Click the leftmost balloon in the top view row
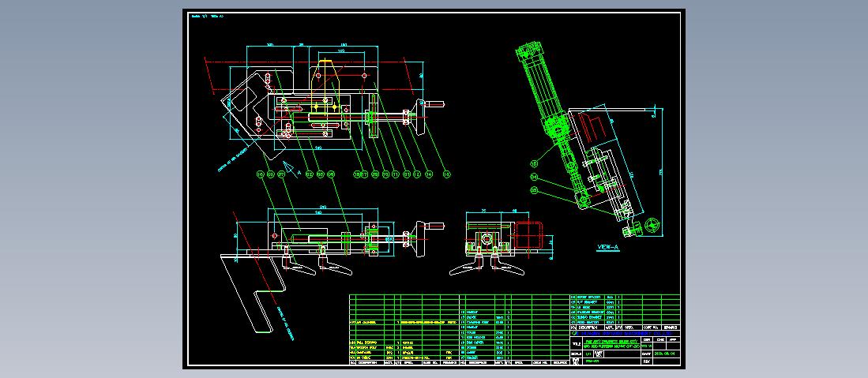Image resolution: width=868 pixels, height=378 pixels. coord(260,174)
